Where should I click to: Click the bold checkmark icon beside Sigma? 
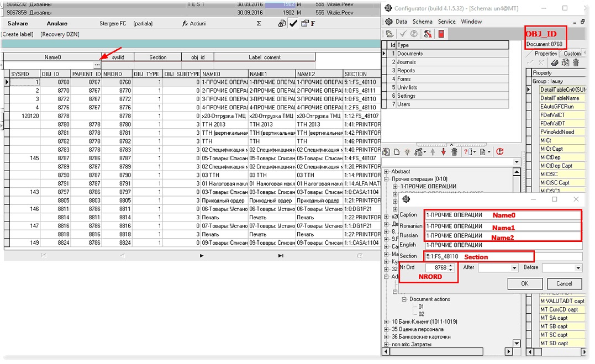pyautogui.click(x=293, y=24)
